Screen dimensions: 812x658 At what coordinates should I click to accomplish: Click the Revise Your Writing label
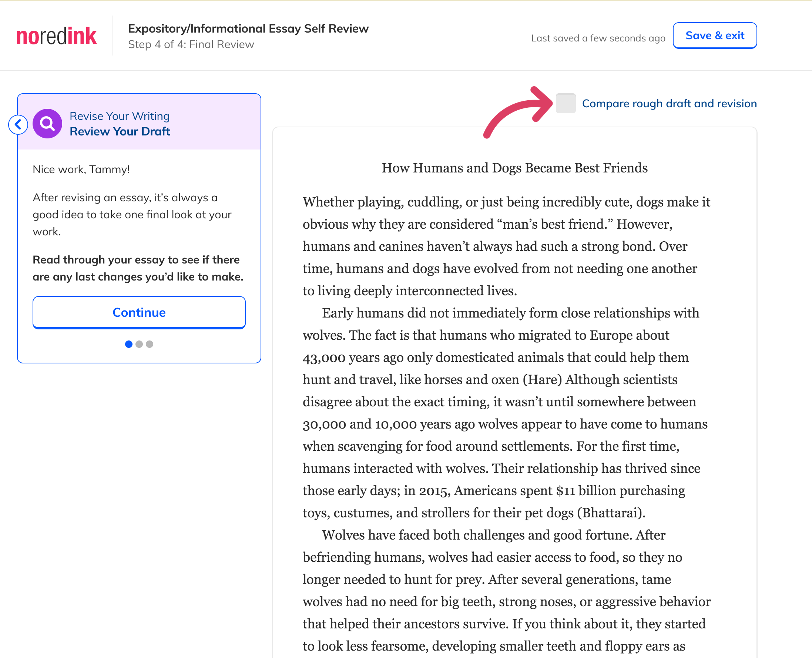120,116
